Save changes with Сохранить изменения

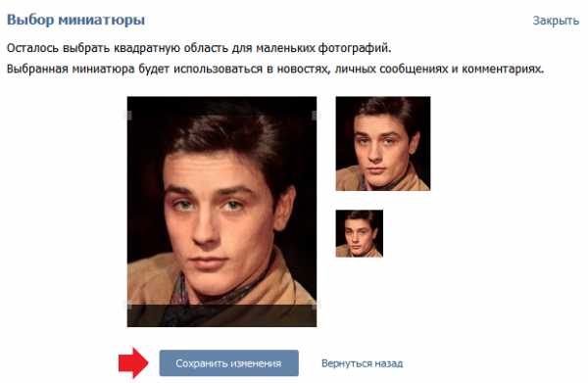[x=228, y=363]
